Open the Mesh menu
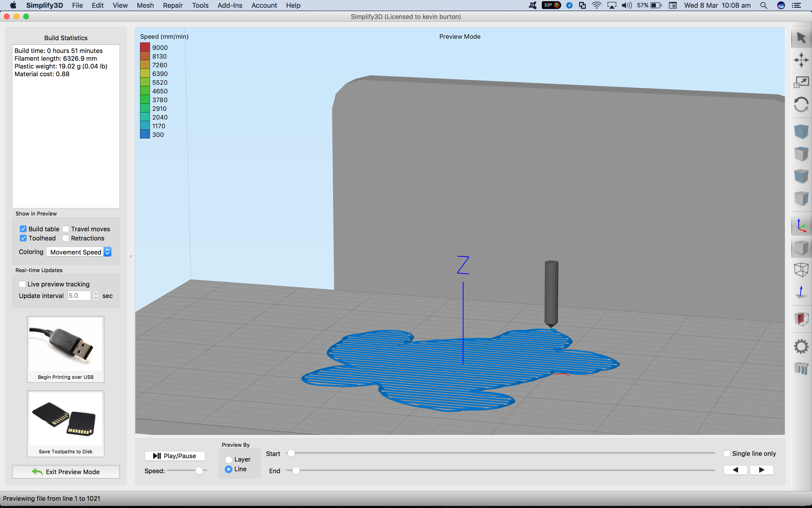The height and width of the screenshot is (508, 812). click(x=145, y=5)
